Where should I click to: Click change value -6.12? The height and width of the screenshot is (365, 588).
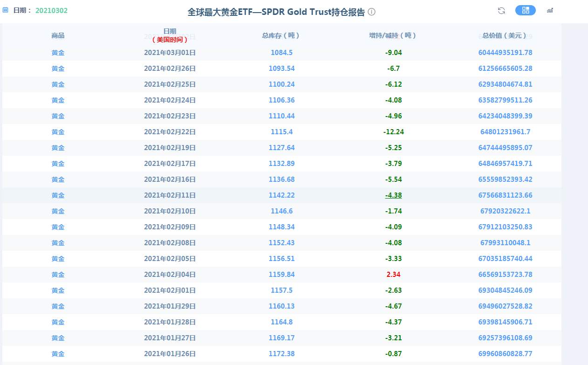(393, 84)
